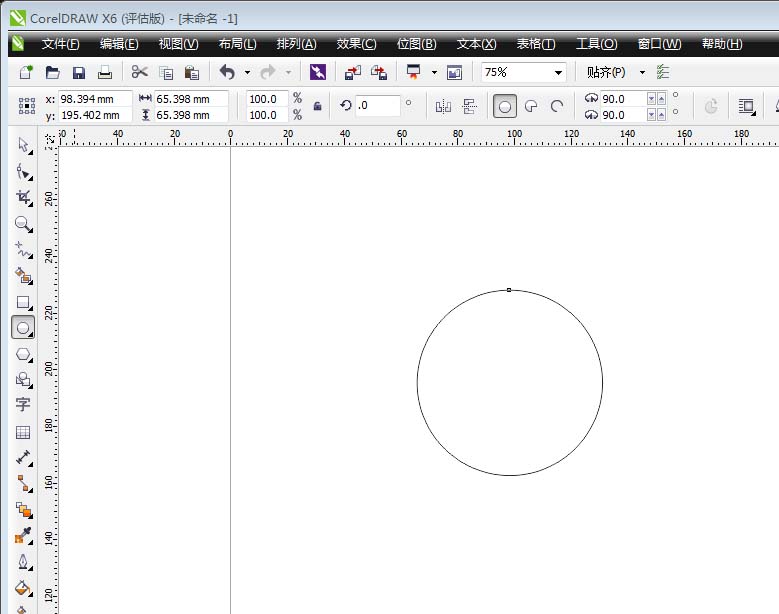Image resolution: width=779 pixels, height=614 pixels.
Task: Click the rotation angle input field
Action: (377, 106)
